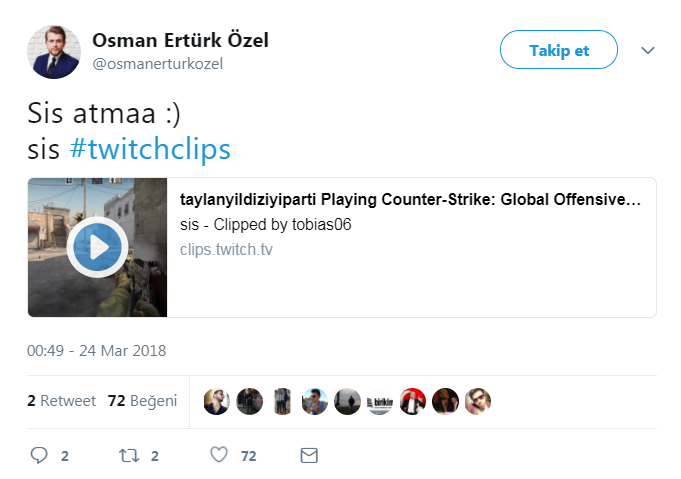The width and height of the screenshot is (681, 479).
Task: Click the @osmanerturkozel handle
Action: click(157, 64)
